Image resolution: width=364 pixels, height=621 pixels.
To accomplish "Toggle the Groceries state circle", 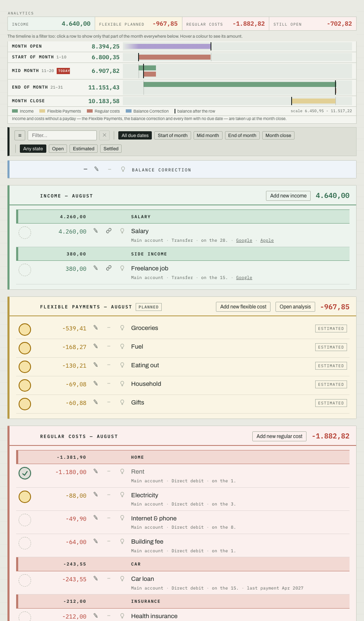I will pos(25,330).
